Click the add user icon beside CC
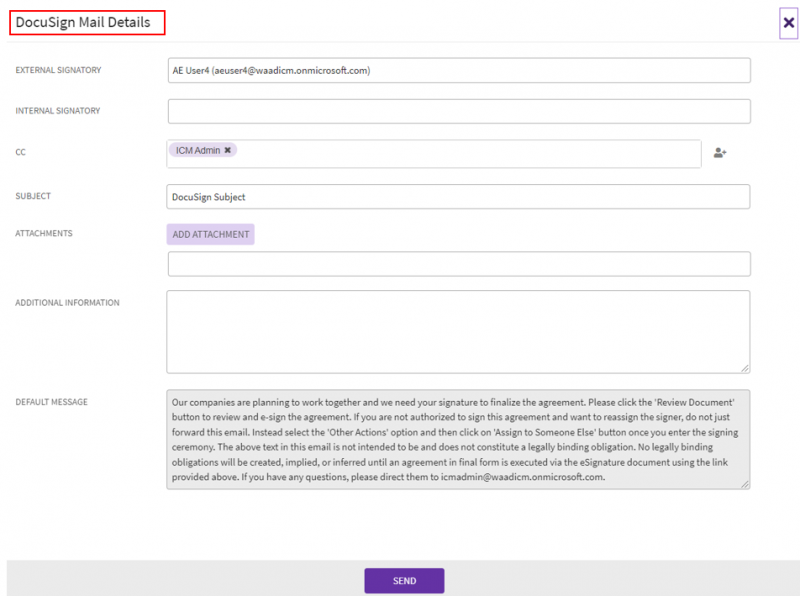This screenshot has height=596, width=800. 720,153
